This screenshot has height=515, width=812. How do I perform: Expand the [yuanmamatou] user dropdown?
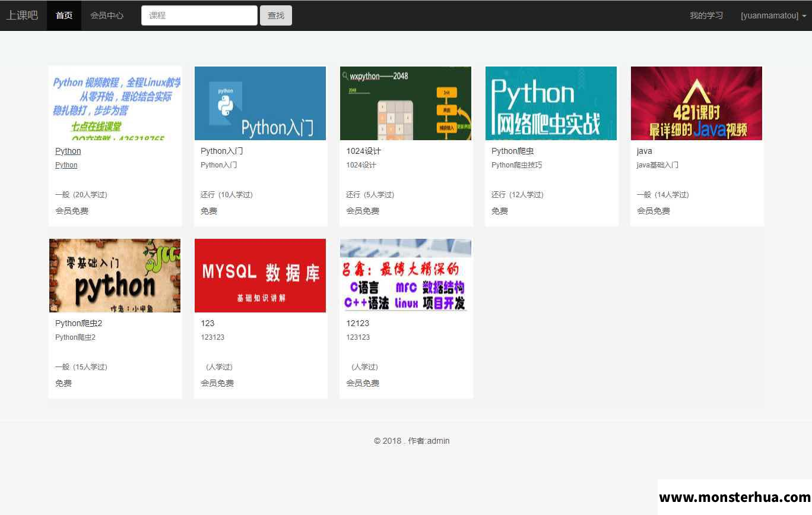click(x=773, y=15)
